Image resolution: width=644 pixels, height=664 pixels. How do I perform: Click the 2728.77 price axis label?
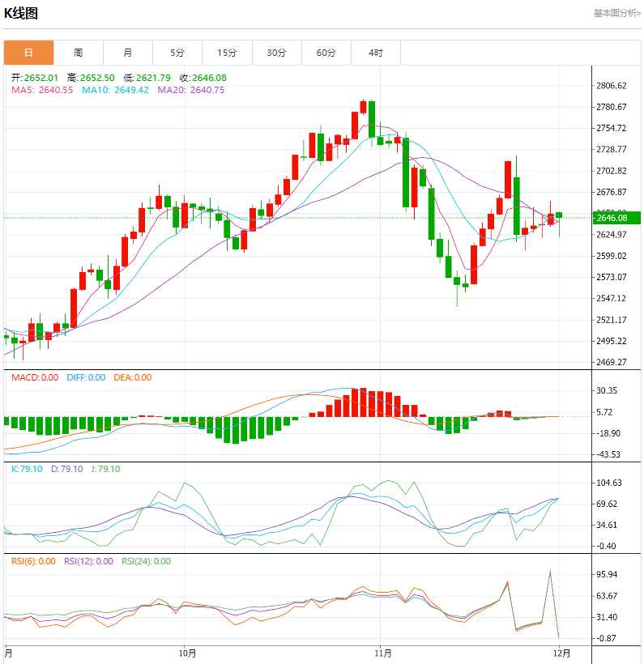click(x=611, y=149)
